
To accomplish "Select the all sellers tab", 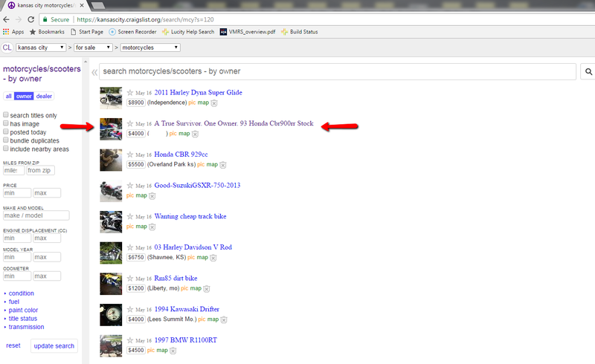I will [8, 97].
